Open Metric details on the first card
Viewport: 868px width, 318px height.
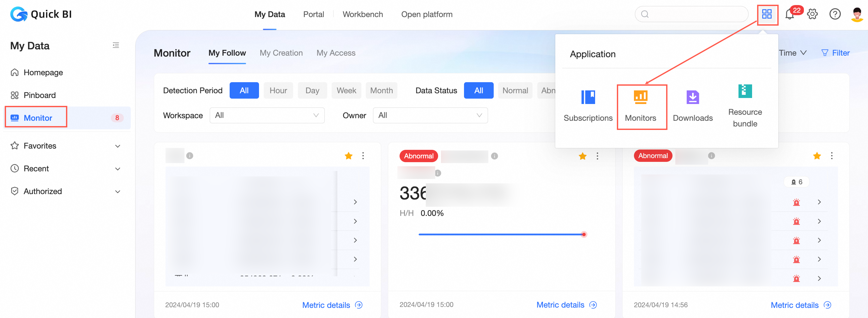332,305
